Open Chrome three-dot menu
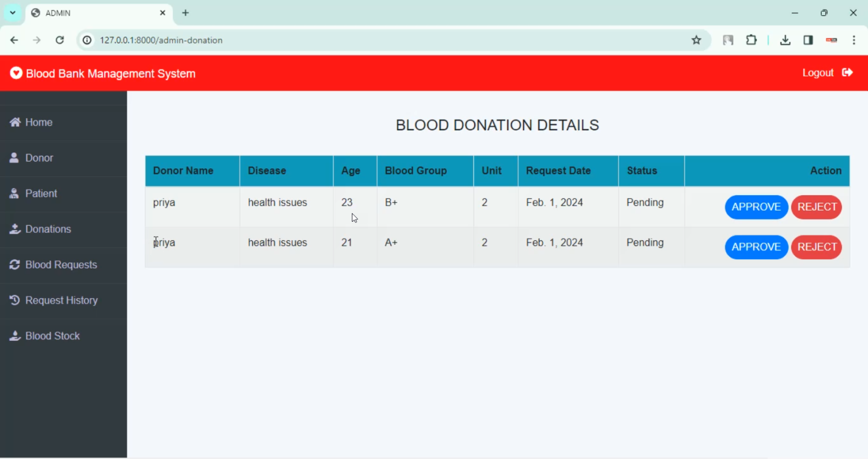This screenshot has height=459, width=868. click(x=854, y=40)
